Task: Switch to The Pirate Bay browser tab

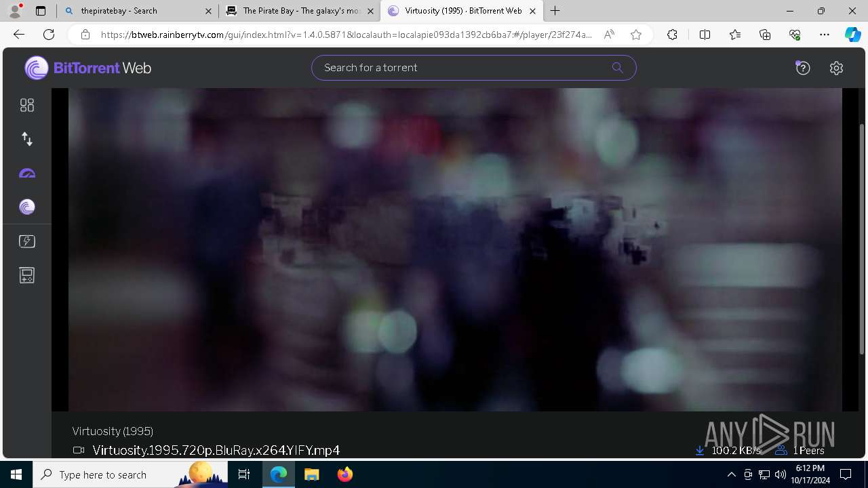Action: point(300,11)
